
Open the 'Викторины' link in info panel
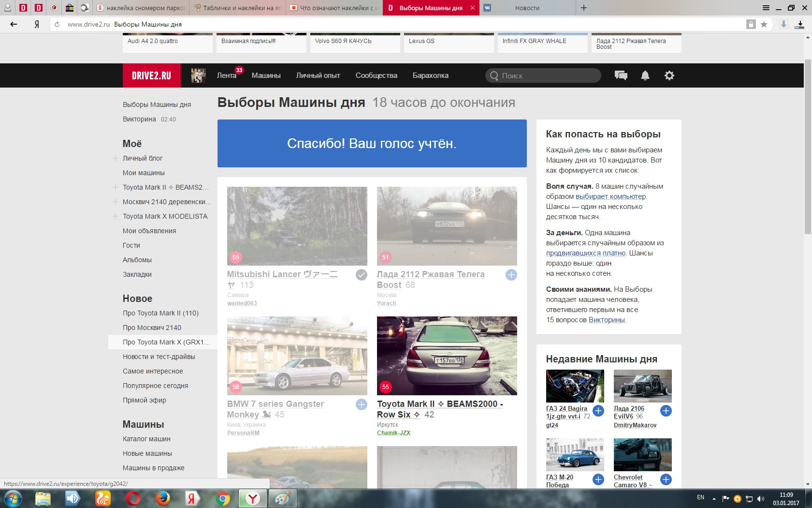(x=607, y=320)
